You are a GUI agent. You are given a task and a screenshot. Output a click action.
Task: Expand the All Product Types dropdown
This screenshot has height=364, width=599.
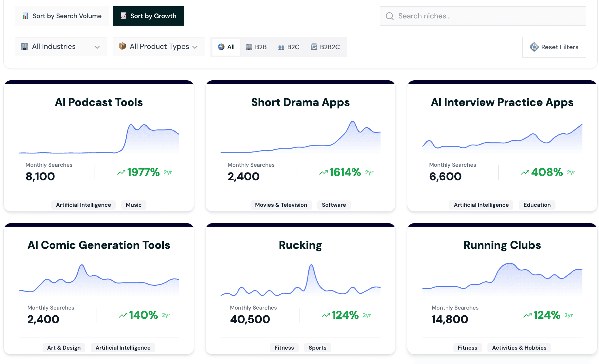[159, 46]
